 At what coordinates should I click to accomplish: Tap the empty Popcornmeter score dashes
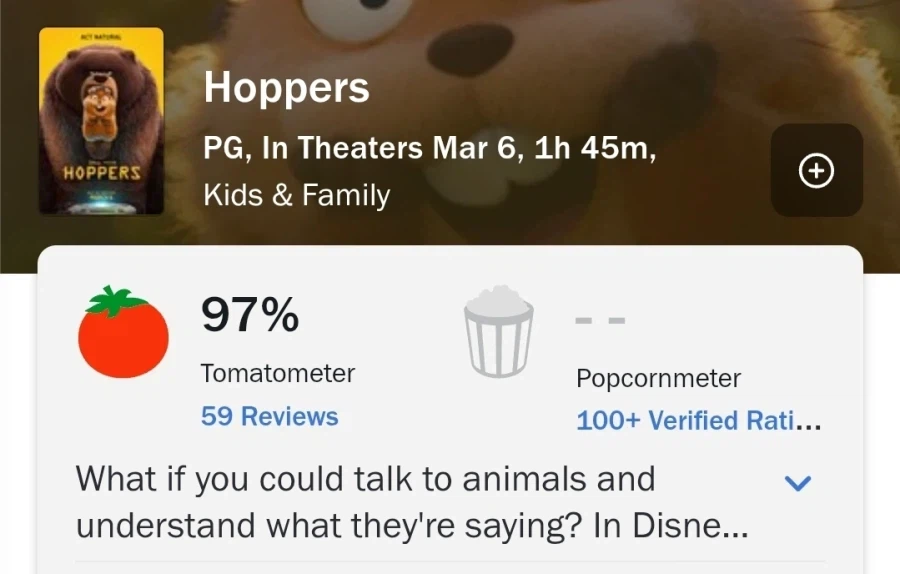tap(601, 321)
